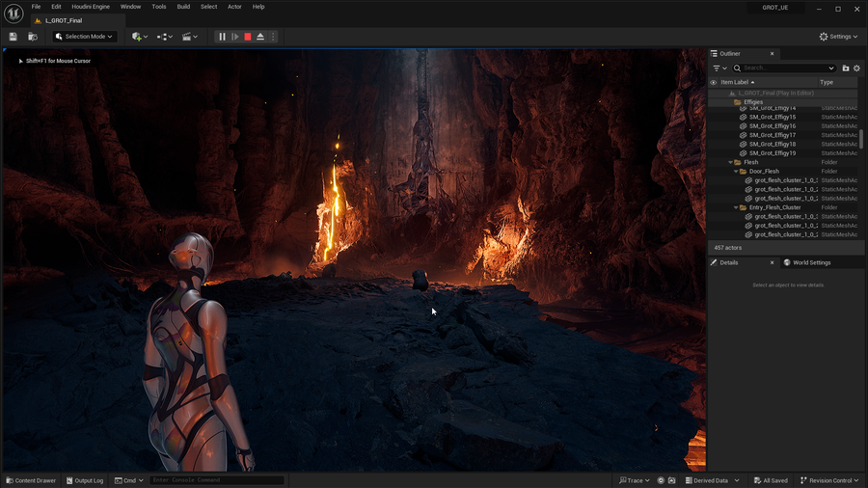Open the Revision Control dropdown arrow
The image size is (868, 488).
(855, 480)
